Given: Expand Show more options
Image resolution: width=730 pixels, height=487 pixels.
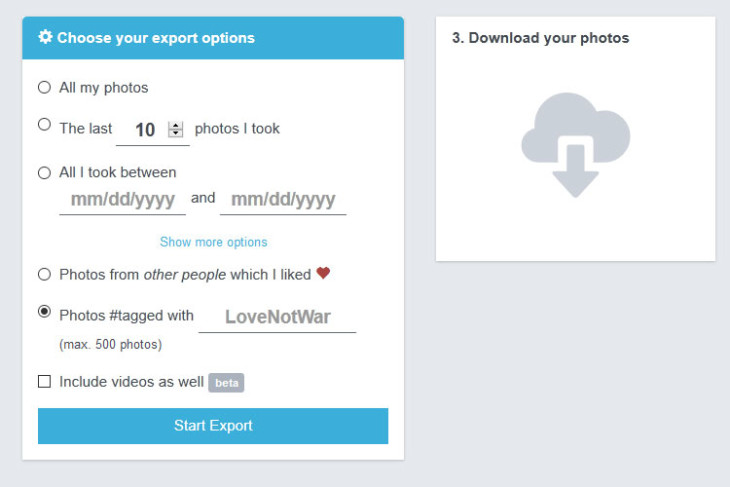Looking at the screenshot, I should point(213,242).
